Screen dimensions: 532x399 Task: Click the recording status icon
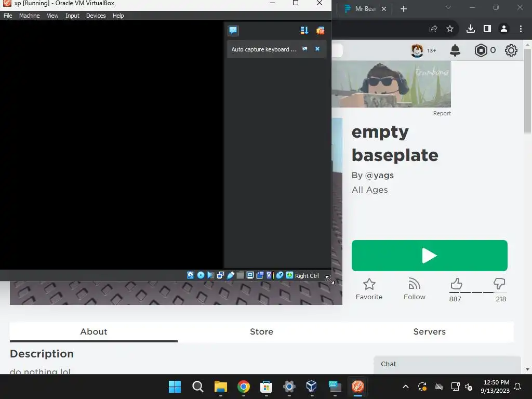click(260, 275)
